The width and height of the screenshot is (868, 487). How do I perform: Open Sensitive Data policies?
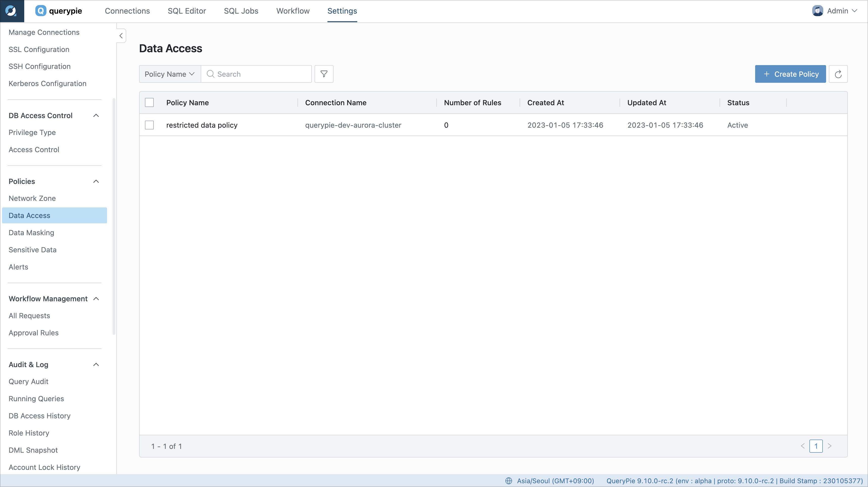[32, 250]
